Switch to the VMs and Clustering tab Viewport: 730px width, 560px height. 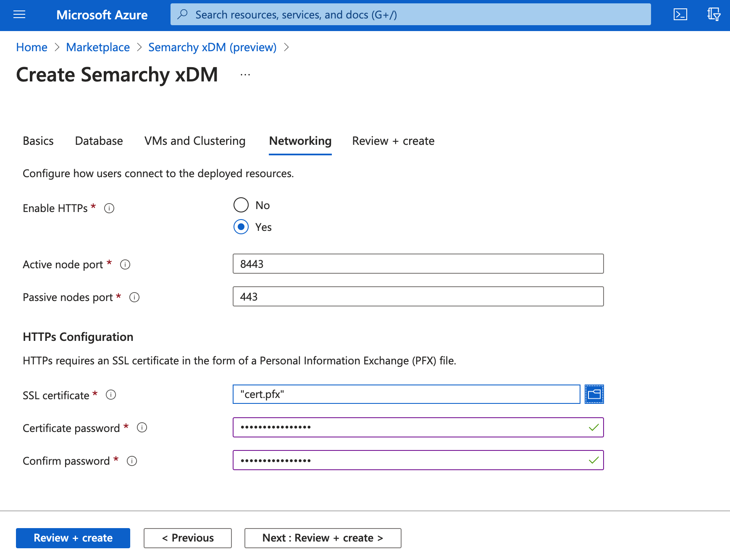(x=194, y=141)
